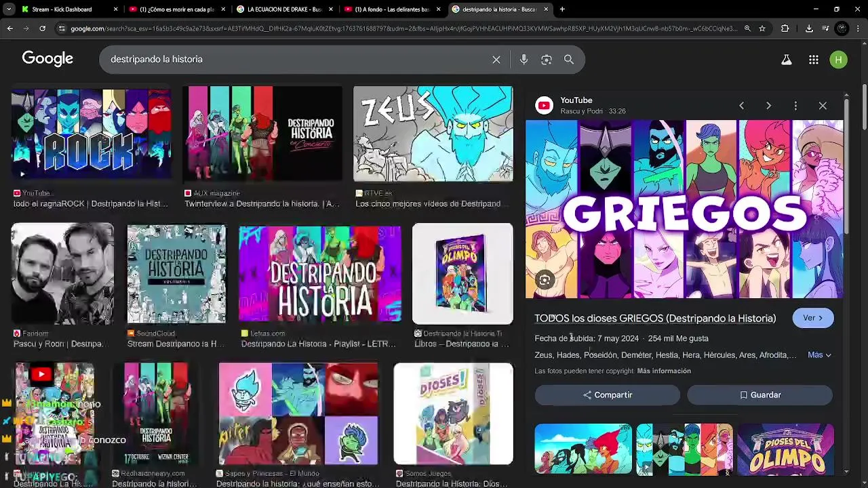Viewport: 868px width, 488px height.
Task: Bookmark this page with the star
Action: (x=762, y=28)
